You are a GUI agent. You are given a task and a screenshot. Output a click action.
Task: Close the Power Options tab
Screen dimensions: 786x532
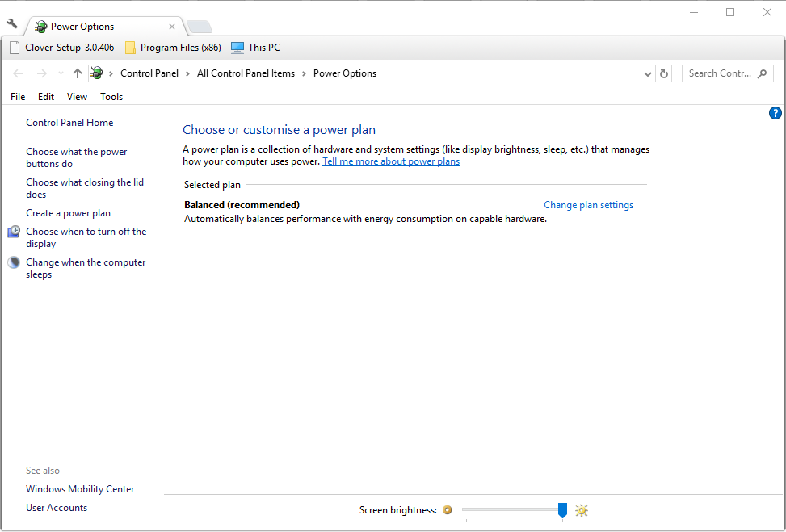click(x=172, y=27)
